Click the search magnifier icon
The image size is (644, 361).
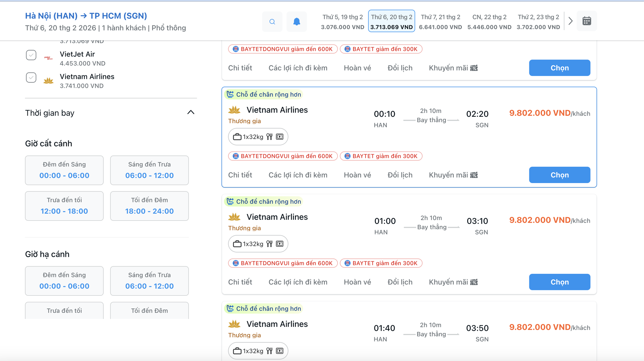(x=272, y=22)
